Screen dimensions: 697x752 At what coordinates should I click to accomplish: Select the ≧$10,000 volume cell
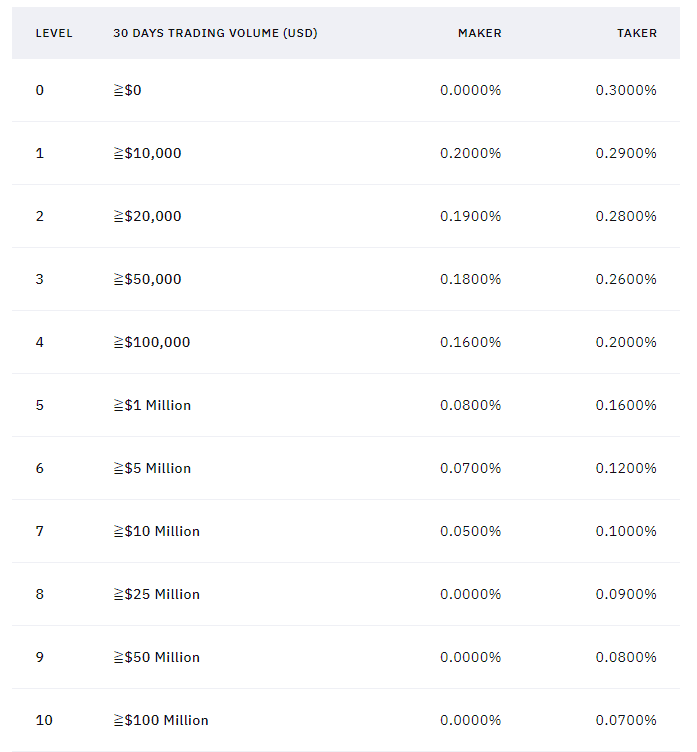point(147,153)
